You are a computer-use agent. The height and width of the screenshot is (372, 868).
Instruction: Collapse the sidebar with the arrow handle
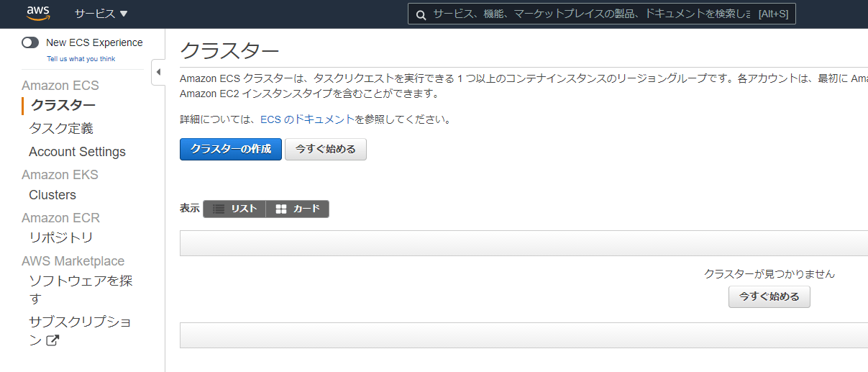[158, 72]
